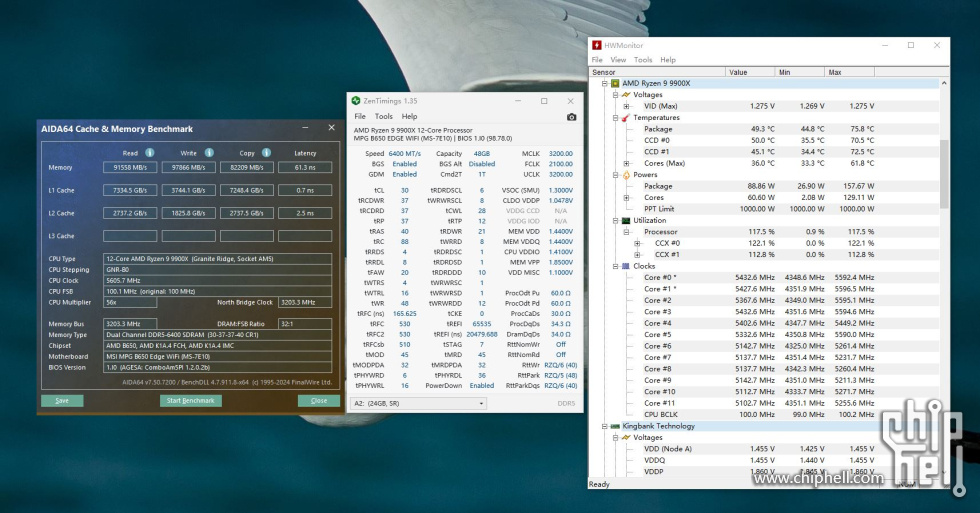This screenshot has height=513, width=980.
Task: Collapse the AMD Ryzen 9 9900X node
Action: (604, 83)
